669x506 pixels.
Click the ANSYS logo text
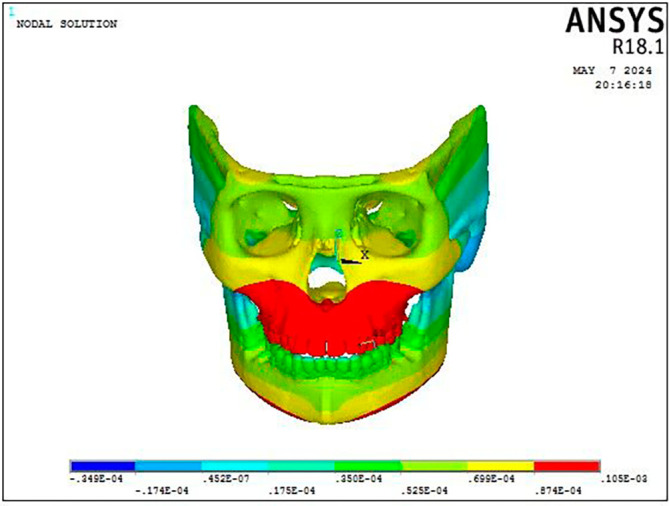(614, 21)
